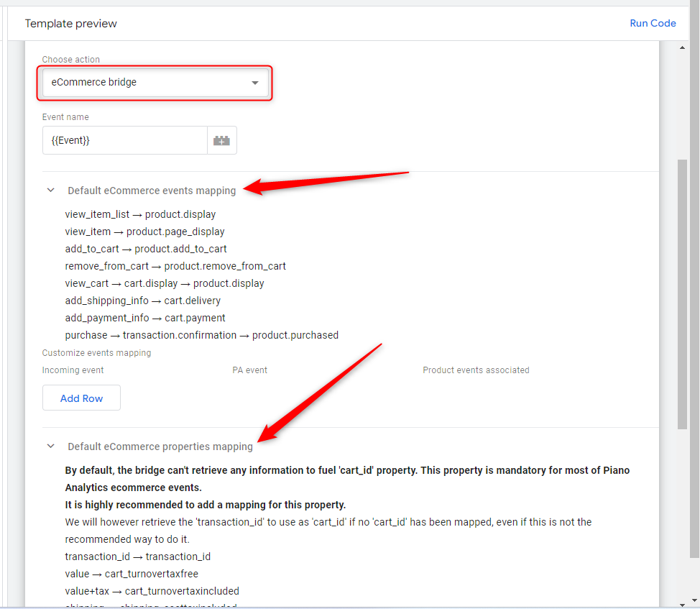Viewport: 700px width, 609px height.
Task: Open variable picker beside Event name
Action: click(x=222, y=141)
